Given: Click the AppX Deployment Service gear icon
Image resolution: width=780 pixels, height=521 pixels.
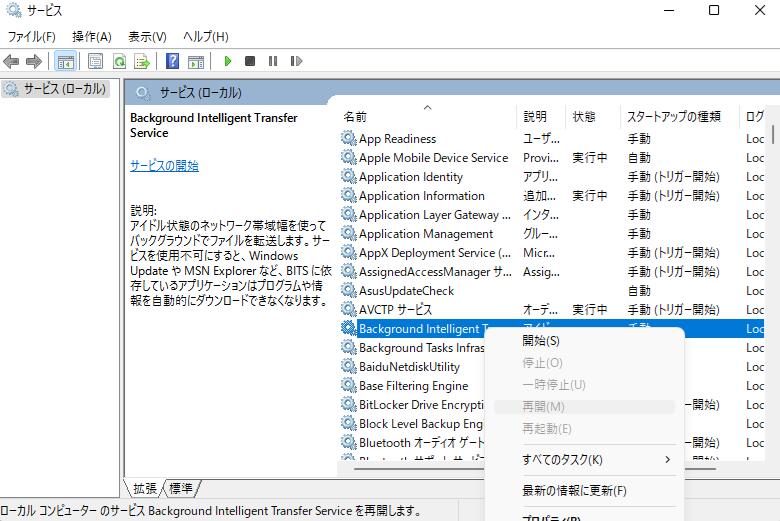Looking at the screenshot, I should (349, 252).
